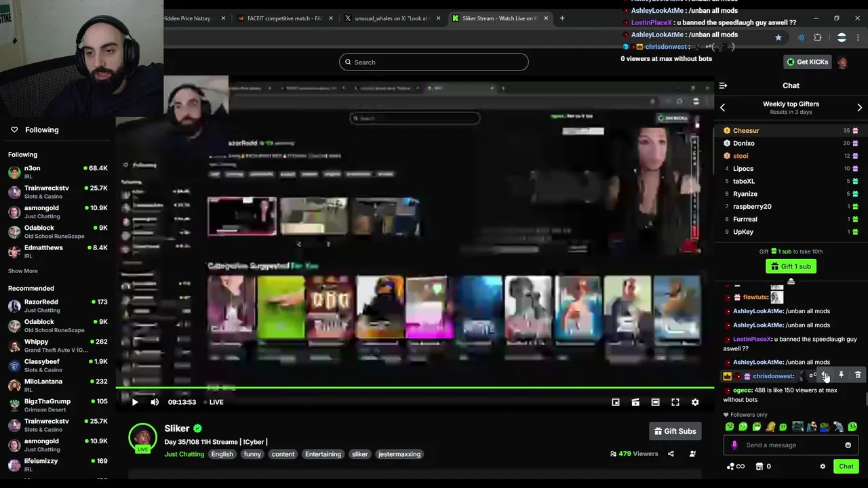Play the Sliker stream video

(x=134, y=402)
